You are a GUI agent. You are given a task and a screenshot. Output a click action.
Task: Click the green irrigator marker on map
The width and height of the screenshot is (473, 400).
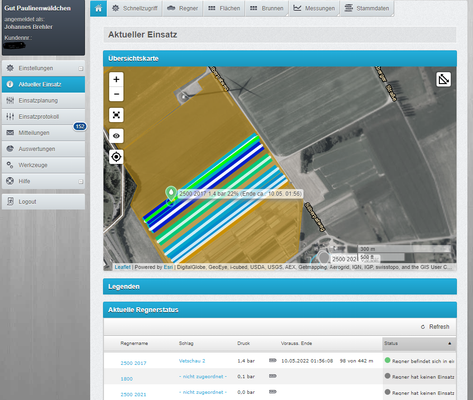[171, 193]
